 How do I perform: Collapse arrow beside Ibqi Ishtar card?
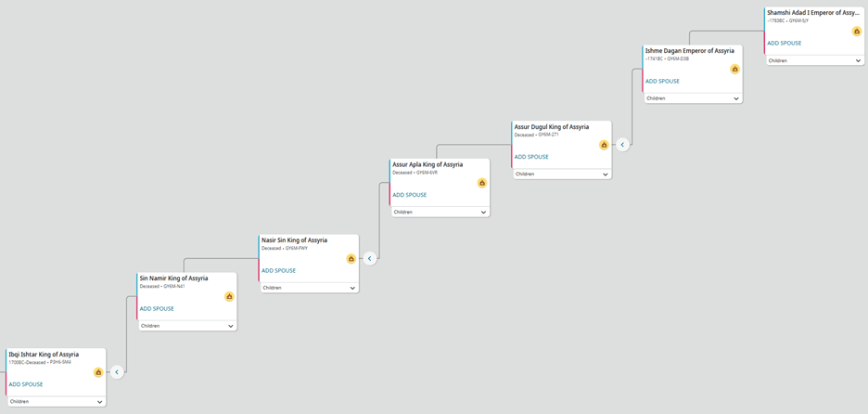tap(117, 372)
